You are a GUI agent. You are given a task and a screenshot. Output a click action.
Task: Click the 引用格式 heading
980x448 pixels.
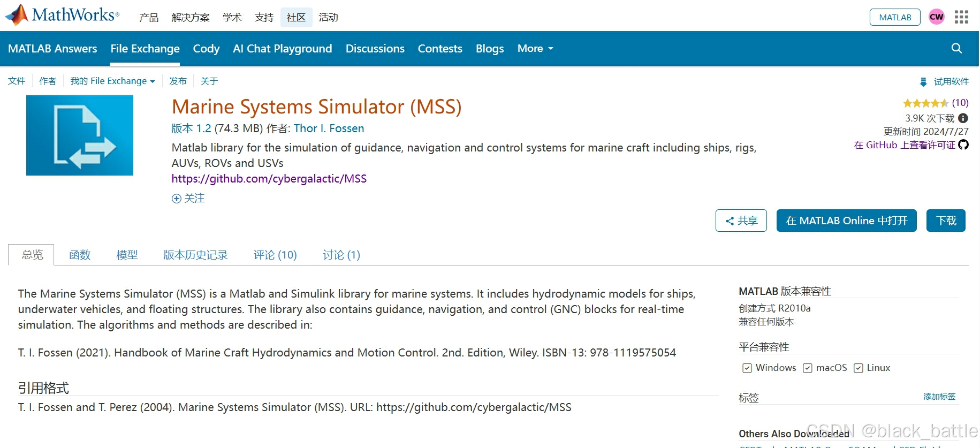44,388
